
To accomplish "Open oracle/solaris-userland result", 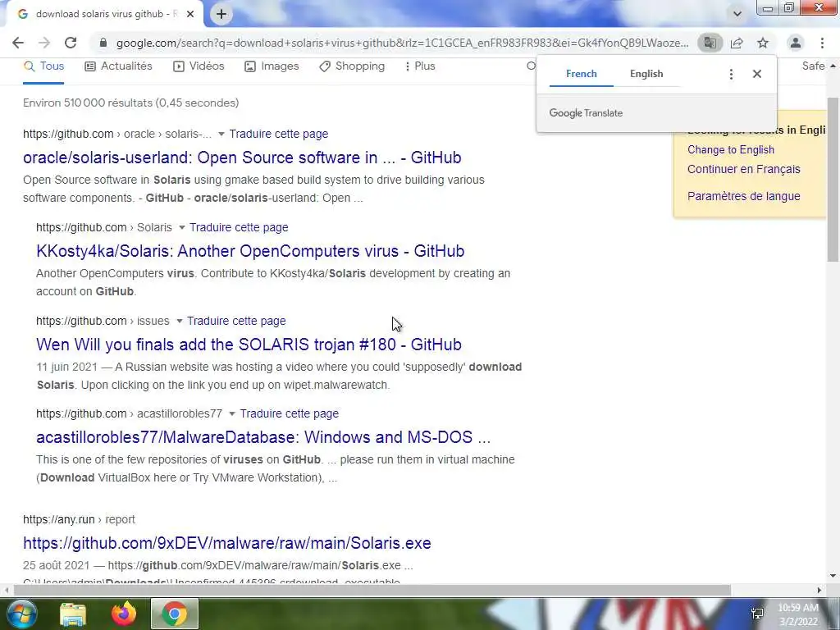I will [242, 157].
